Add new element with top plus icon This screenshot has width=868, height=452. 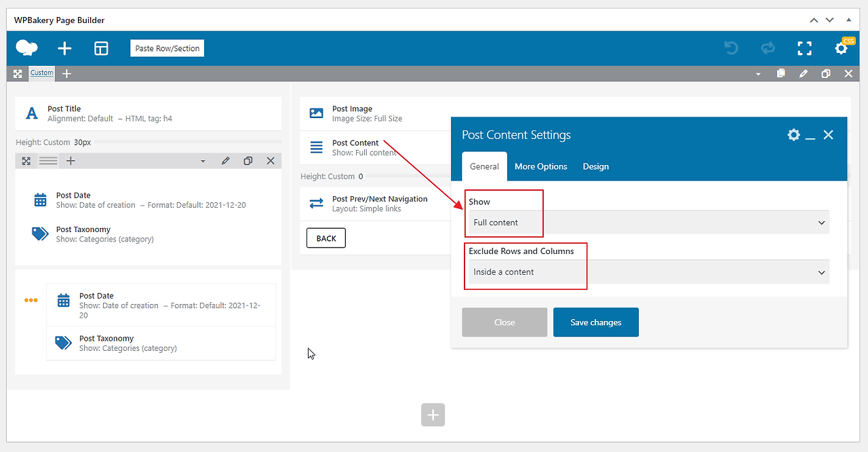point(64,48)
